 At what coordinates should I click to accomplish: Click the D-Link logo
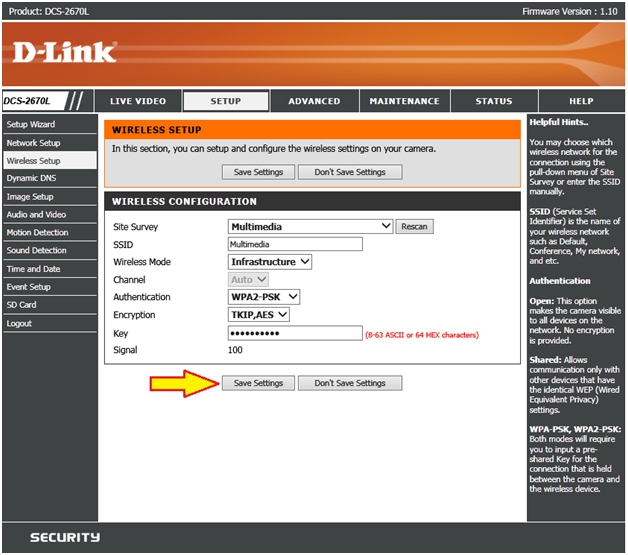click(x=65, y=52)
